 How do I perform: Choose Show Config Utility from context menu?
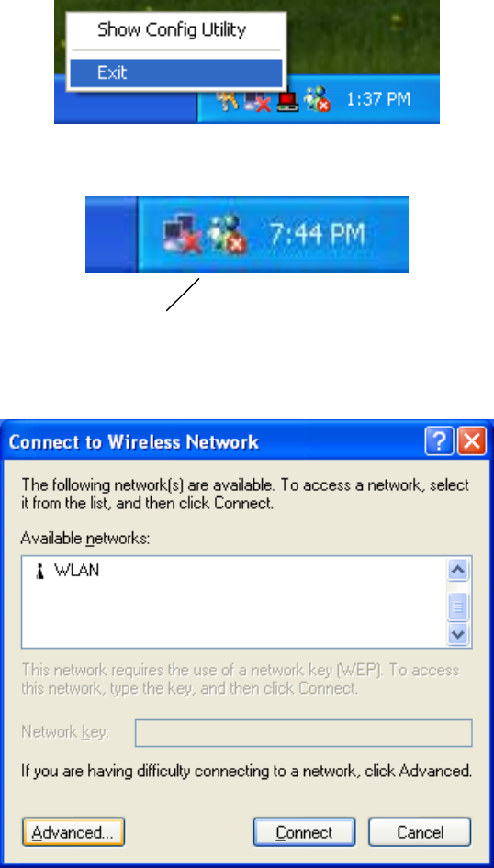tap(172, 29)
